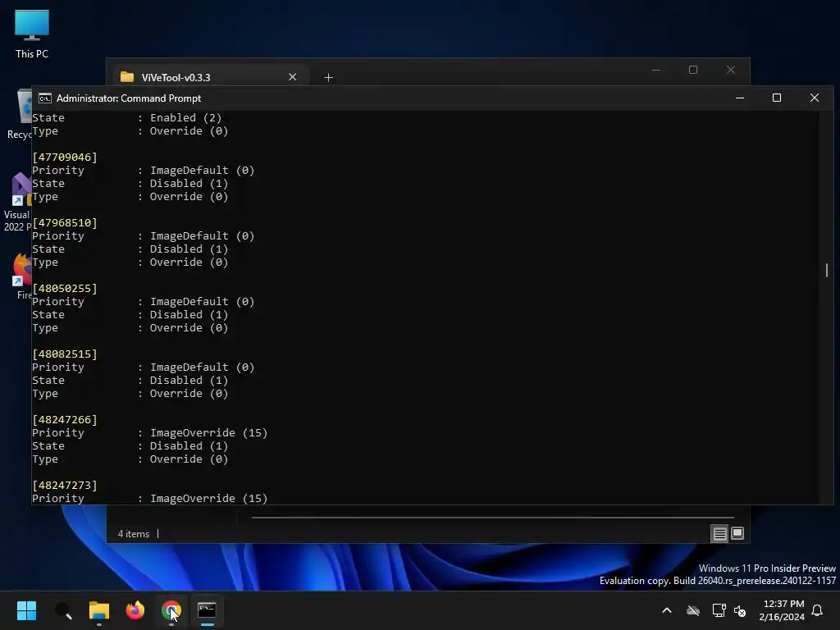This screenshot has width=840, height=630.
Task: Select the Recycle Bin desktop icon
Action: click(21, 114)
